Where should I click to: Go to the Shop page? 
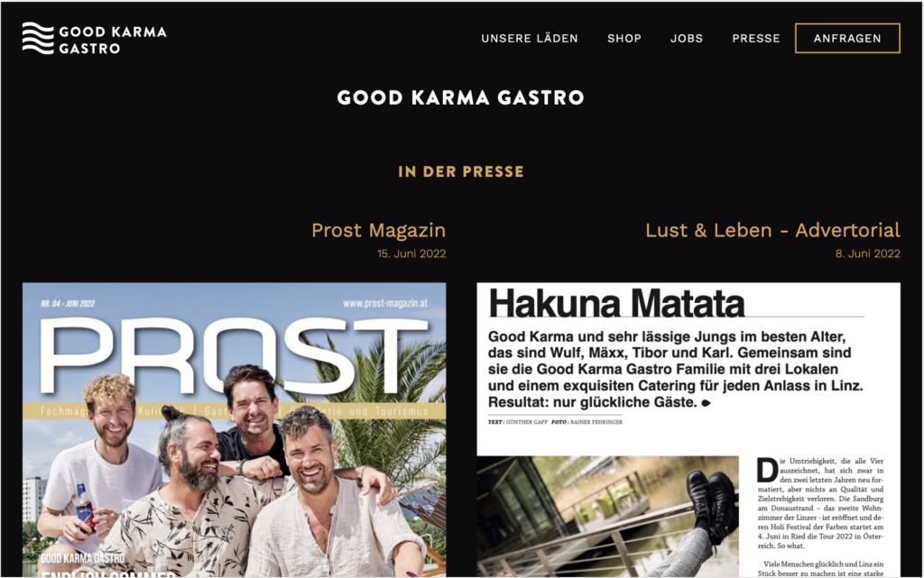624,38
